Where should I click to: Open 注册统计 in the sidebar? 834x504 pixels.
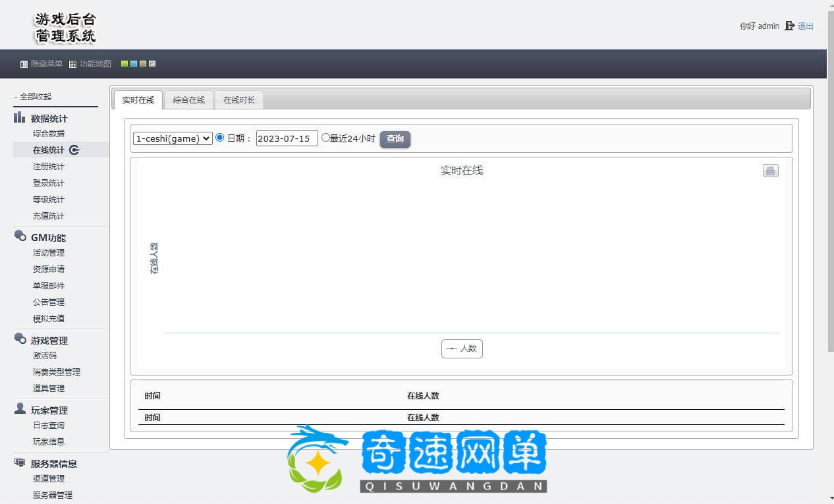click(49, 167)
